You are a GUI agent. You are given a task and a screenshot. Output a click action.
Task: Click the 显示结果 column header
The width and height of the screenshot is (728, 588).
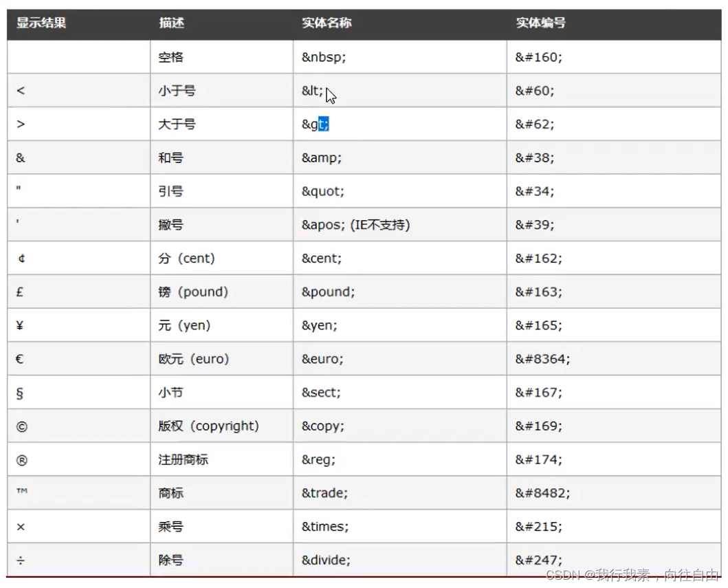click(41, 23)
